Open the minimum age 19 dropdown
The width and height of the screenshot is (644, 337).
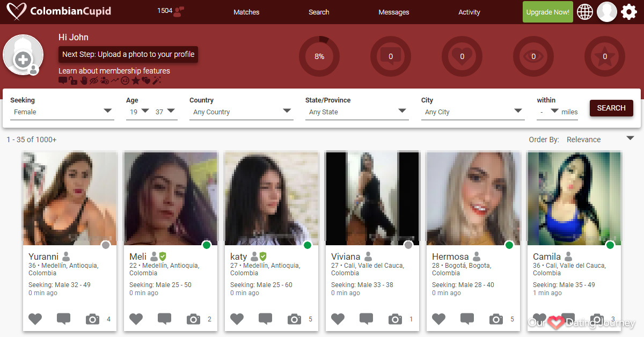click(138, 112)
